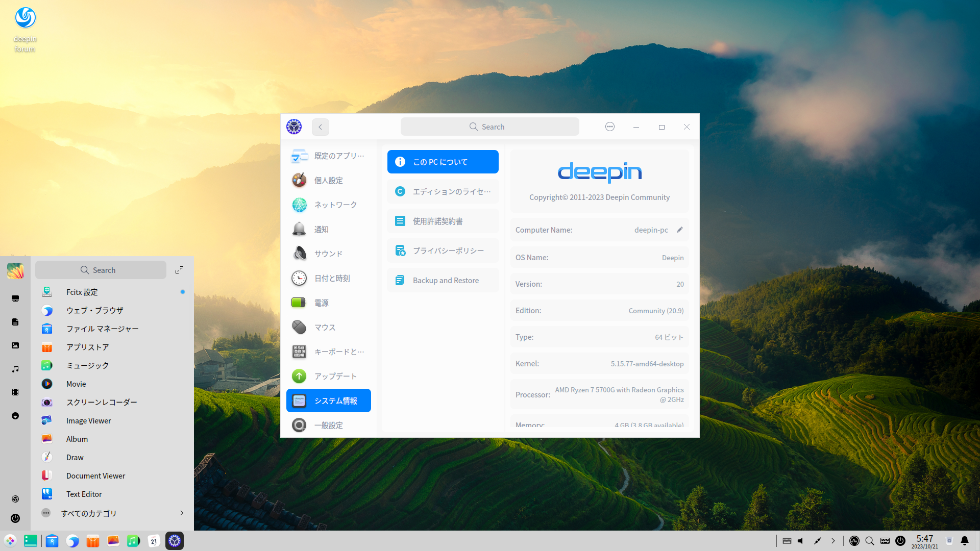Image resolution: width=980 pixels, height=551 pixels.
Task: Click the edit pencil next to Computer Name
Action: (x=679, y=230)
